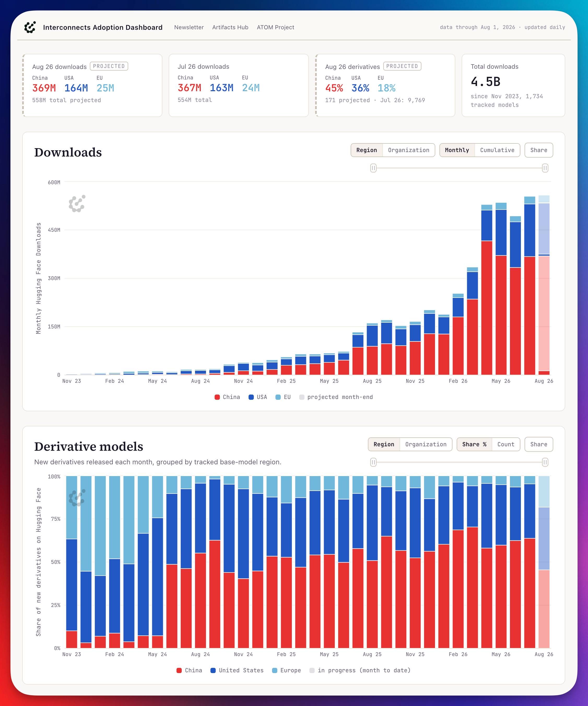Toggle China legend swatch in Downloads chart
Image resolution: width=588 pixels, height=706 pixels.
coord(217,397)
